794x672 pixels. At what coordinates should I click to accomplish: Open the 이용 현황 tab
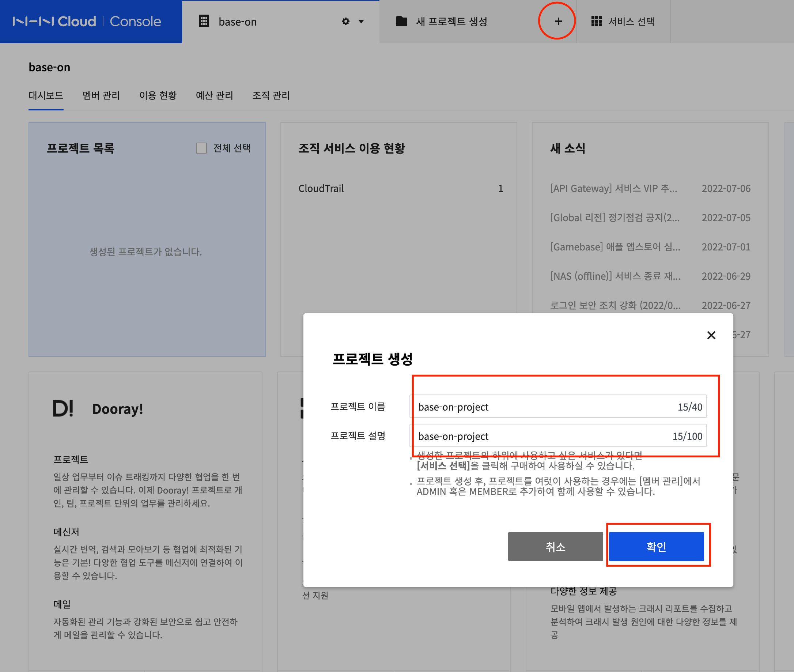(x=158, y=95)
